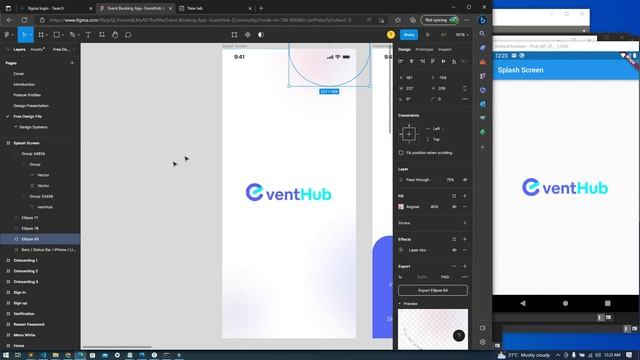
Task: Open PNG export format dropdown
Action: [x=447, y=277]
